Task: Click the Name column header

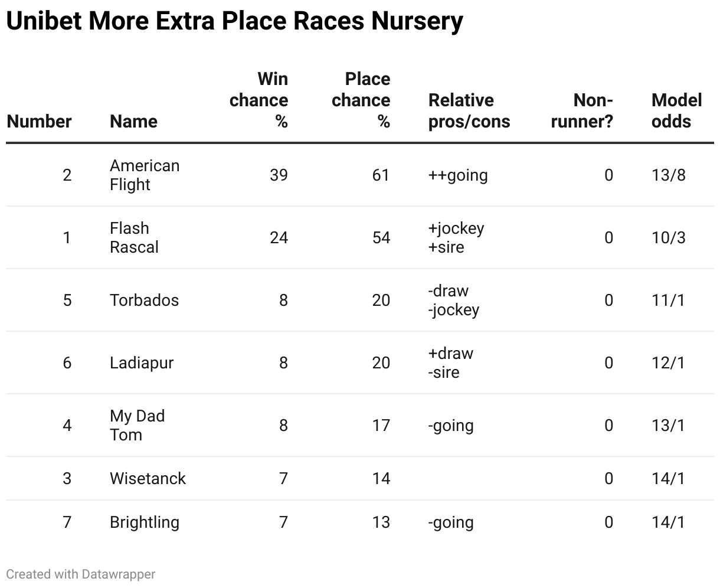Action: 133,122
